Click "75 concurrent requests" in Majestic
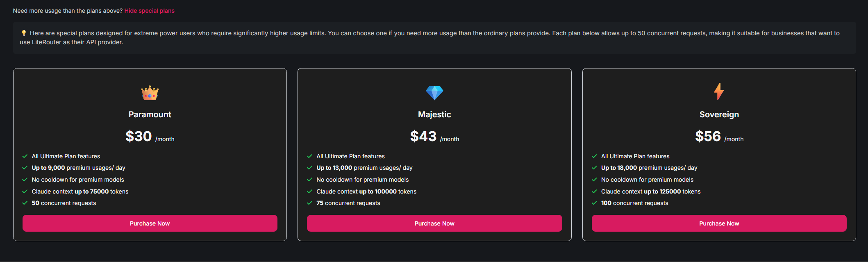This screenshot has height=262, width=868. [x=348, y=203]
